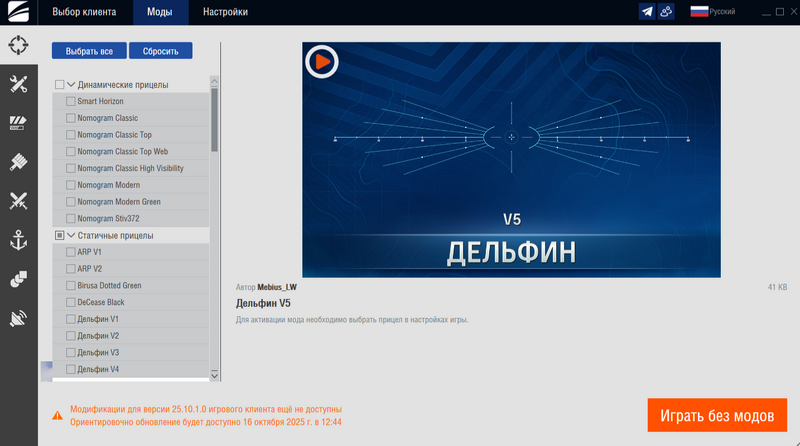Click the mod list vertical scrollbar thumb
This screenshot has width=800, height=446.
(214, 118)
